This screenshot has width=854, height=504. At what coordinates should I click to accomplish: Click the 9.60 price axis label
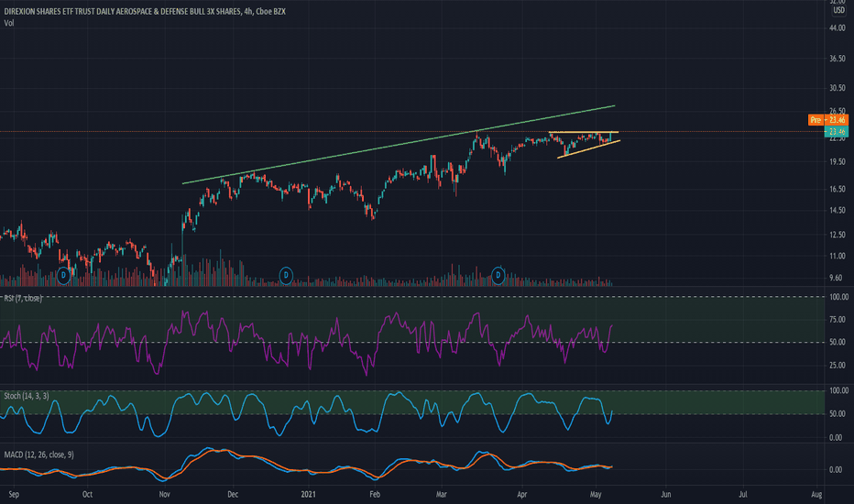click(x=836, y=278)
